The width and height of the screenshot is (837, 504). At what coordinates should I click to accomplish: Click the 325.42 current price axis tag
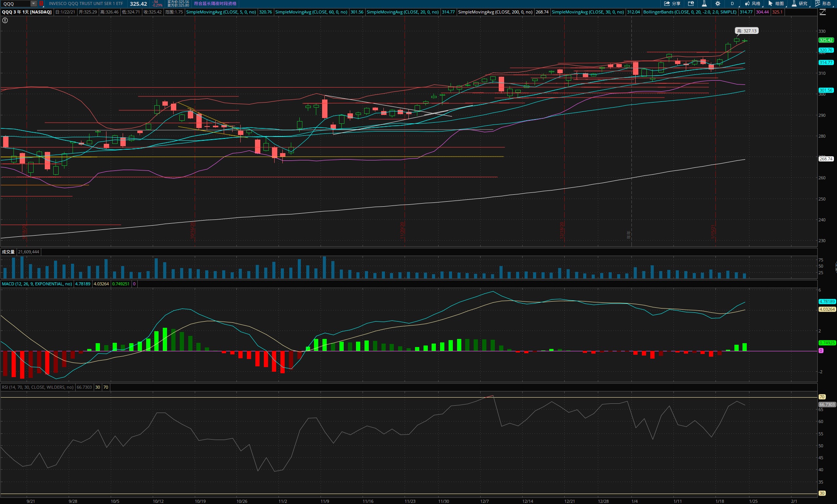826,40
